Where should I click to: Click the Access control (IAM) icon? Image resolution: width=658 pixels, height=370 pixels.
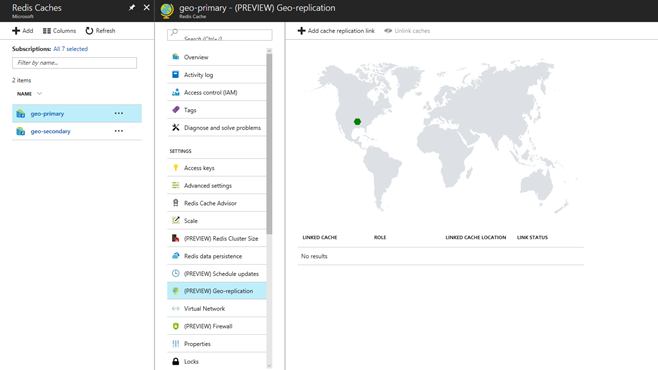point(175,92)
